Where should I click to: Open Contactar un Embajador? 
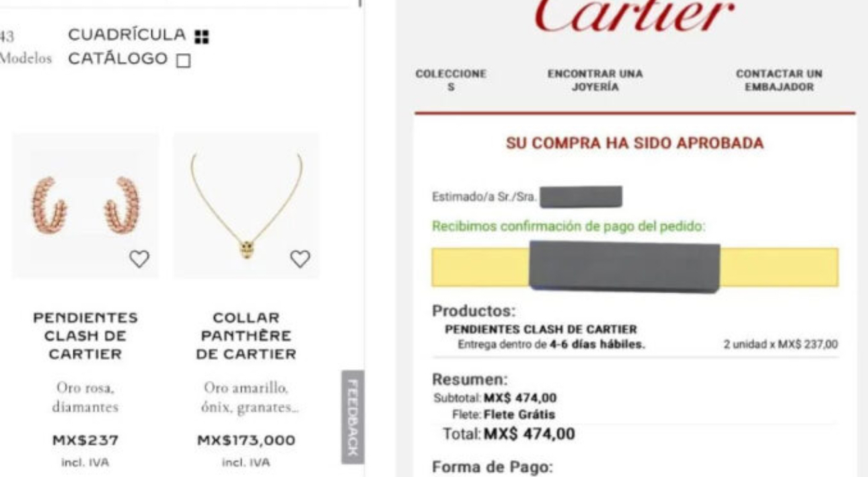tap(779, 79)
